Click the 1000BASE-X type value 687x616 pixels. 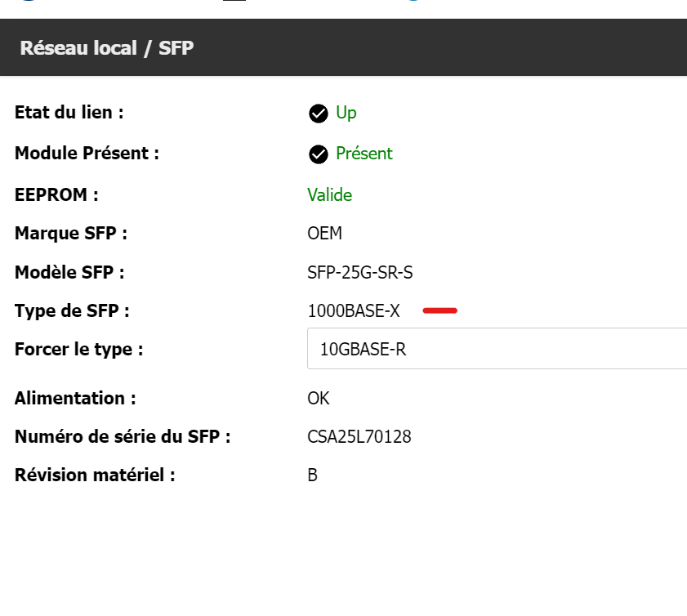click(x=354, y=310)
